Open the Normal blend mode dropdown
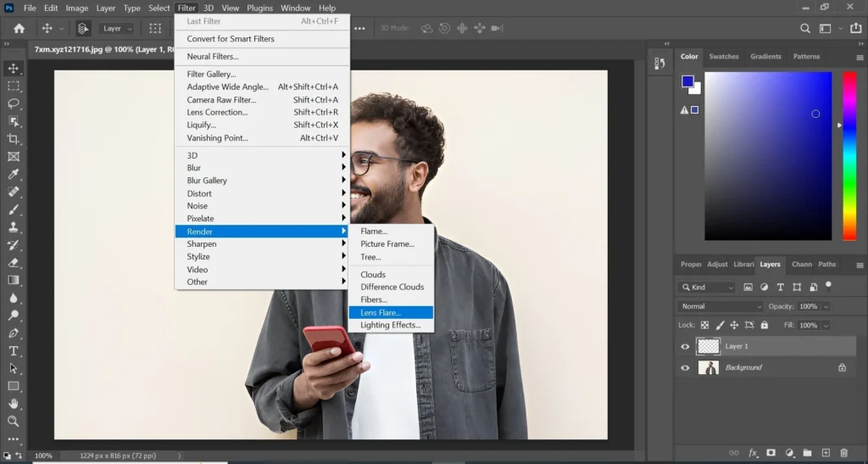 [x=721, y=306]
